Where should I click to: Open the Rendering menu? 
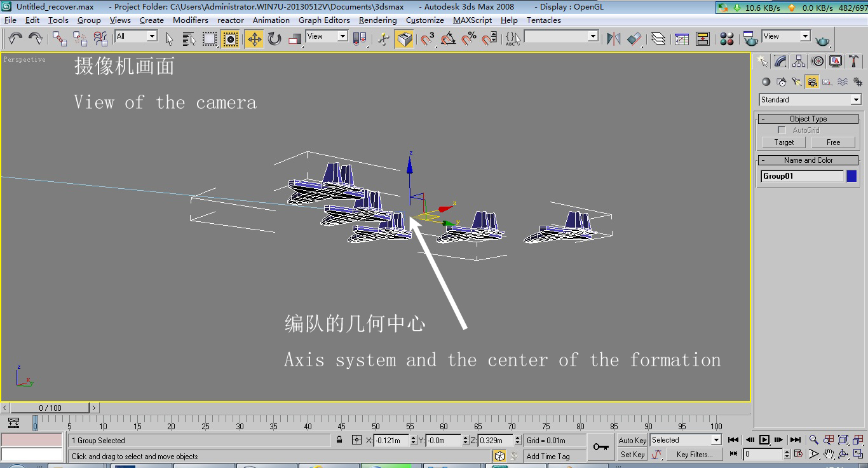tap(377, 20)
